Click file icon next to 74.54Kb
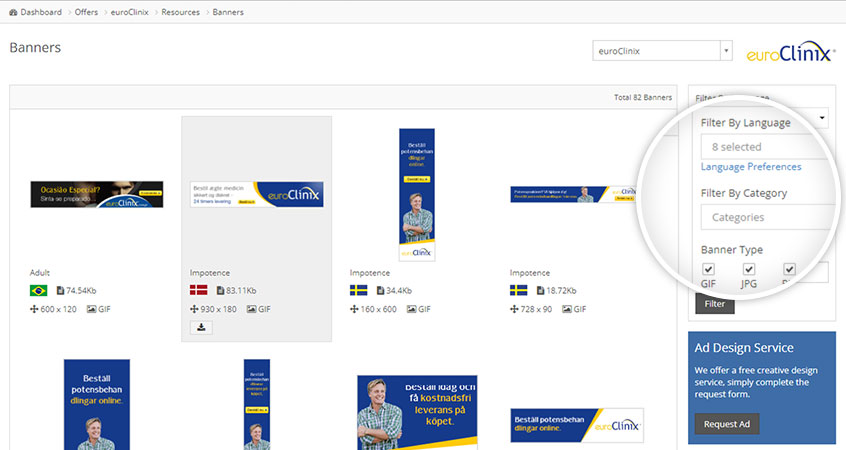846x450 pixels. click(60, 290)
